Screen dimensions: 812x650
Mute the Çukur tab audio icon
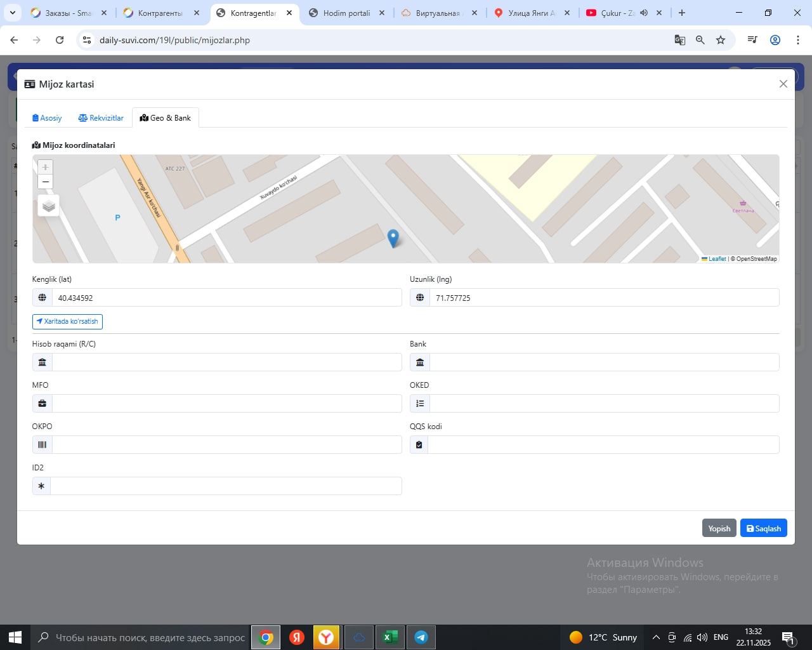coord(644,13)
